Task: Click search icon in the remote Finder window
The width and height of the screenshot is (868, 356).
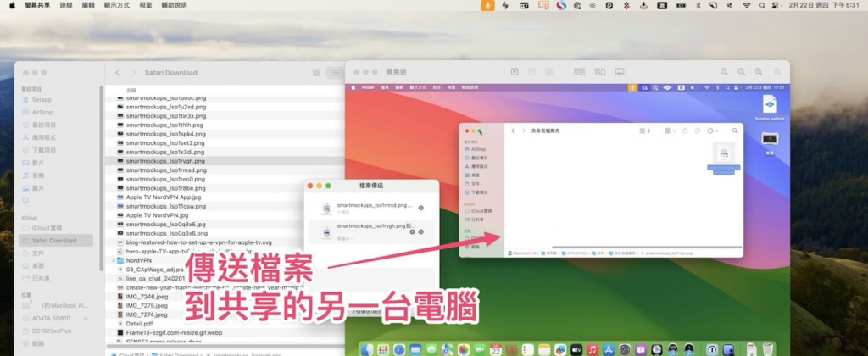Action: (735, 131)
